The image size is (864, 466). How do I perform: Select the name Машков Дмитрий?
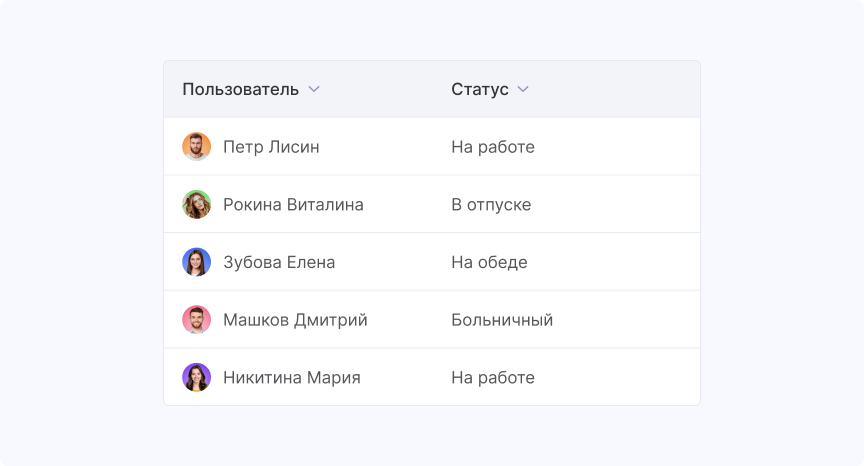pos(295,320)
